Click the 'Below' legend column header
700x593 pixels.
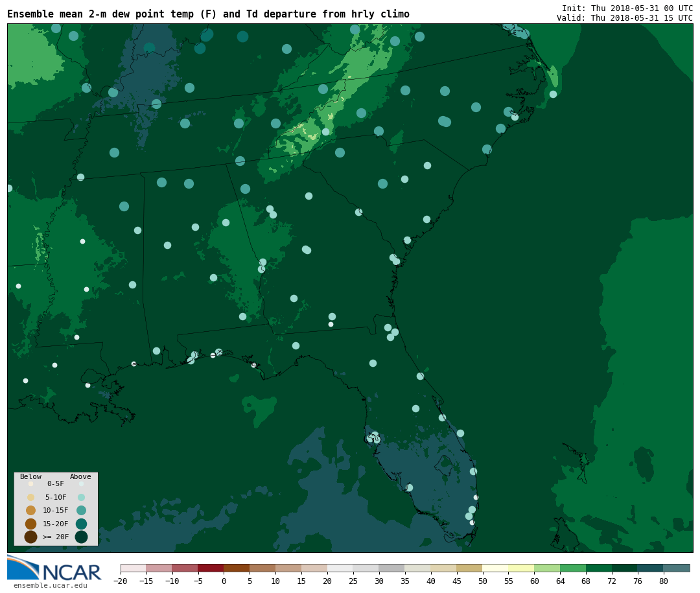click(31, 476)
